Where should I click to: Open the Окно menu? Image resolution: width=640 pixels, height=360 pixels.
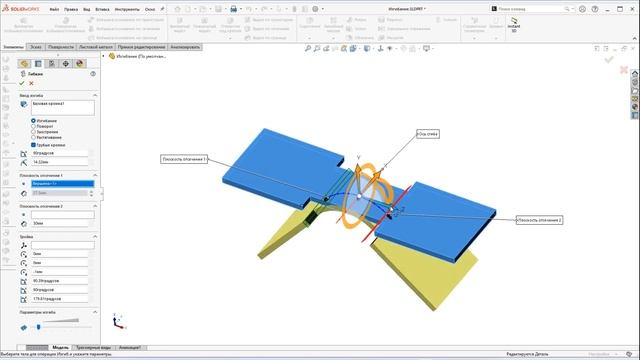[x=150, y=9]
